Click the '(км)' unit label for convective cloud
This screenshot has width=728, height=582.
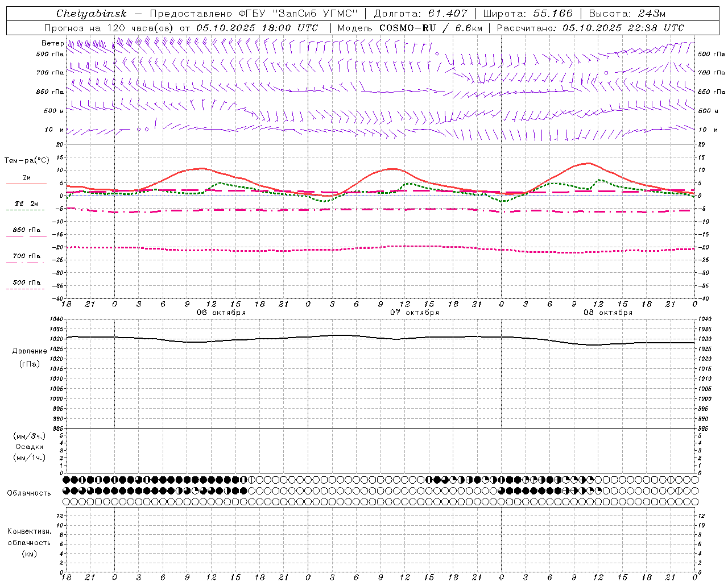(x=30, y=554)
